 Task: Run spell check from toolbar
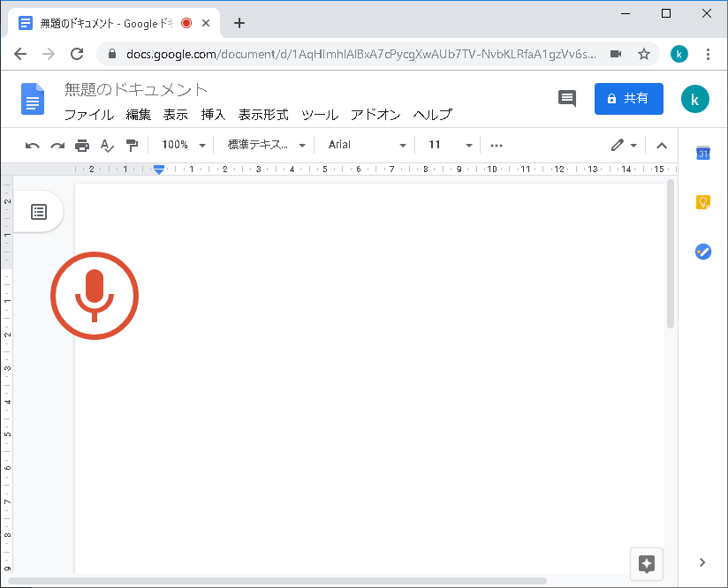[107, 145]
